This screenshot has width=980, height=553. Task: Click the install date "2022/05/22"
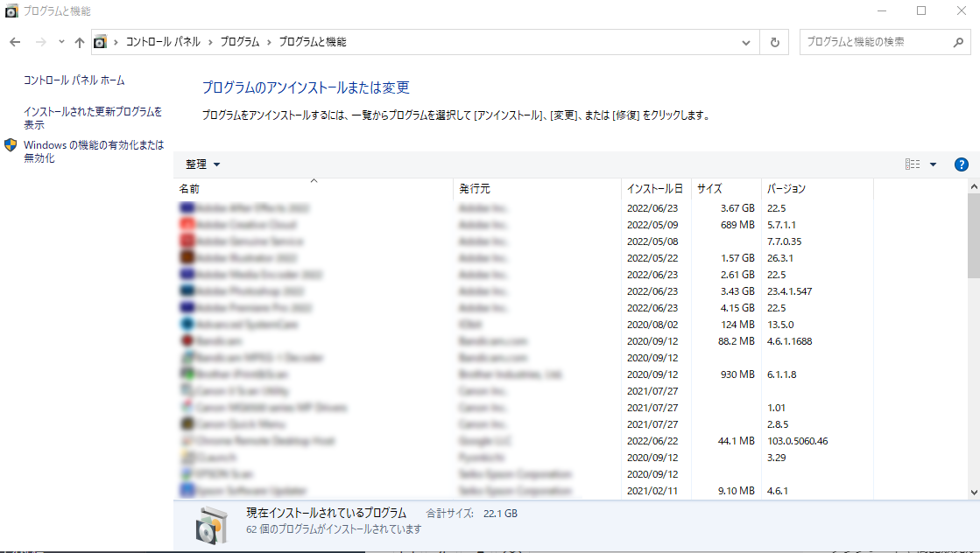pyautogui.click(x=652, y=258)
